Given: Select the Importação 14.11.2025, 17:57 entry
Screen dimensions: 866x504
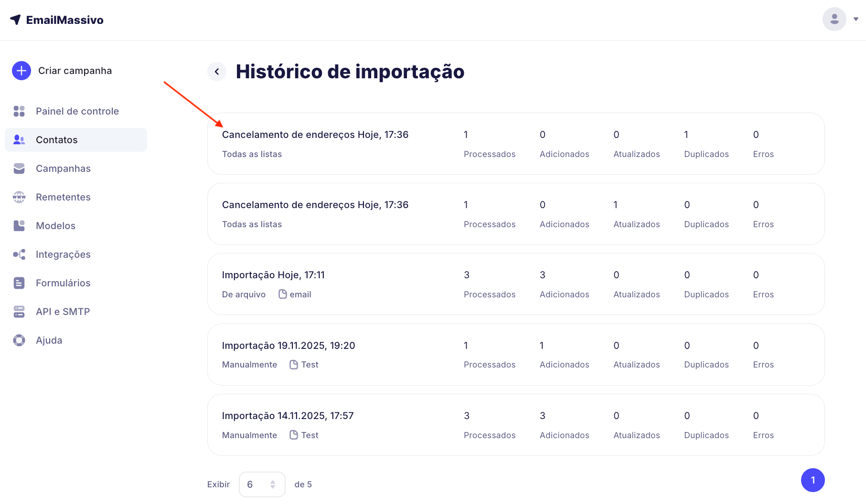Looking at the screenshot, I should click(x=288, y=416).
